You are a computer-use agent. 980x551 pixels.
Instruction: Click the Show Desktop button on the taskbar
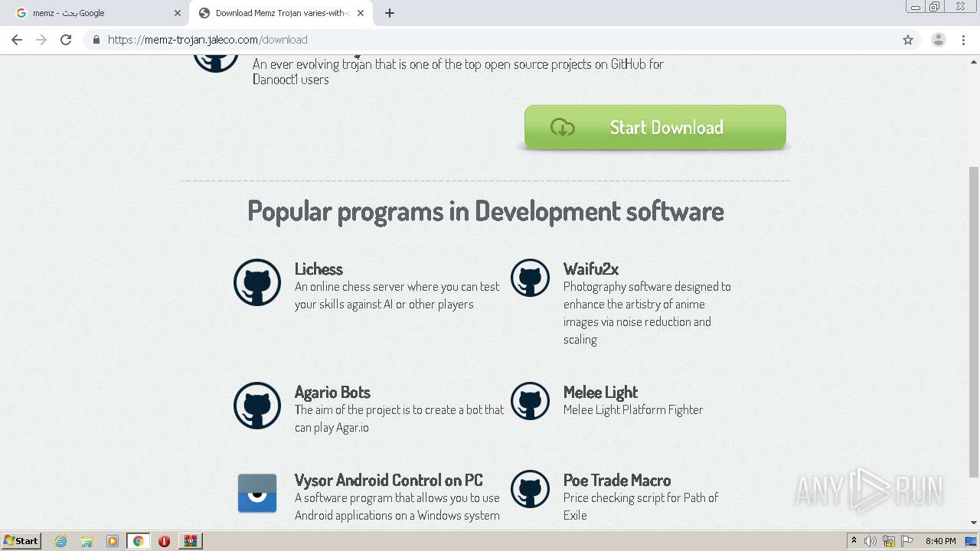click(972, 541)
